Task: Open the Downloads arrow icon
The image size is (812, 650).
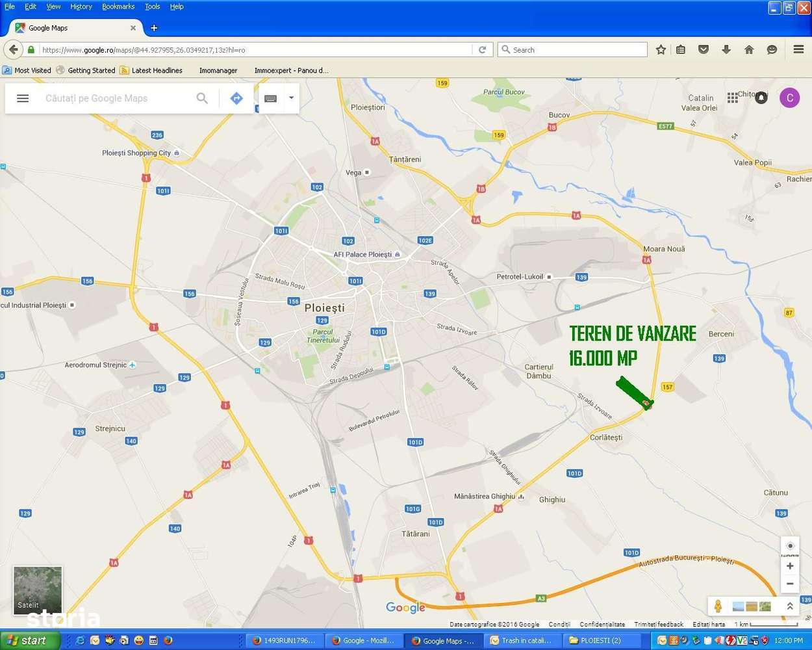Action: tap(726, 49)
